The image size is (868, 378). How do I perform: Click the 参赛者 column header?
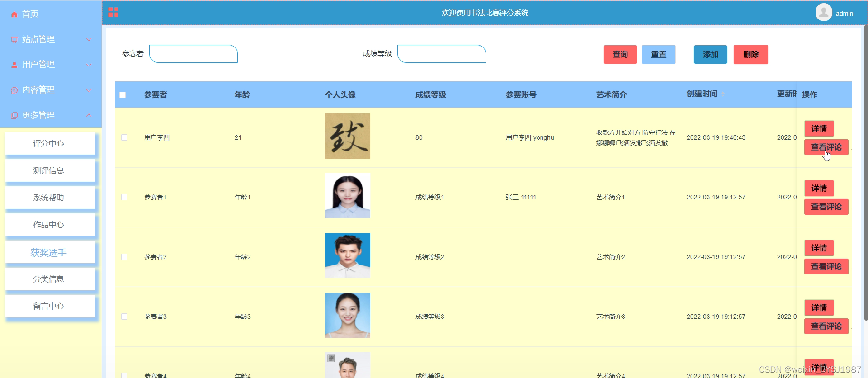click(x=156, y=94)
